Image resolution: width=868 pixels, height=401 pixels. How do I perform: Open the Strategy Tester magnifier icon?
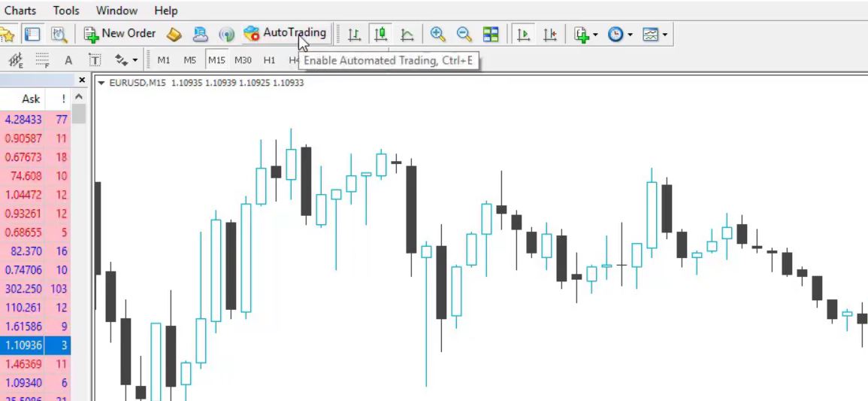coord(59,35)
